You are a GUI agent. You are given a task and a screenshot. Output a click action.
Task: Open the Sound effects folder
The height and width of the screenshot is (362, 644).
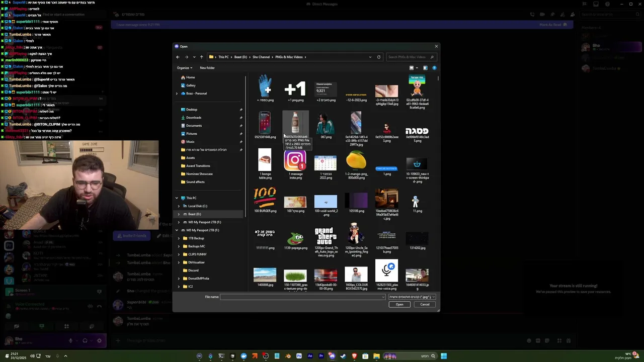(x=195, y=182)
